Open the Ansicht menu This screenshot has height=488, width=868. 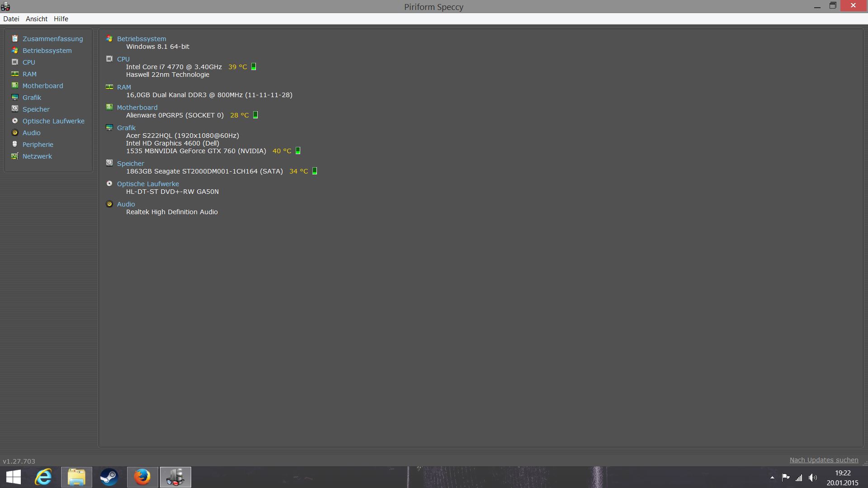(37, 19)
